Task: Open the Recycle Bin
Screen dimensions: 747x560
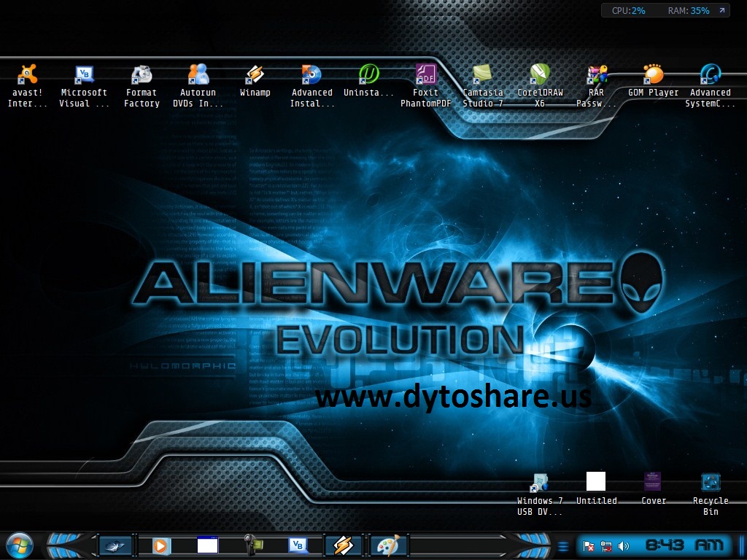Action: (711, 494)
